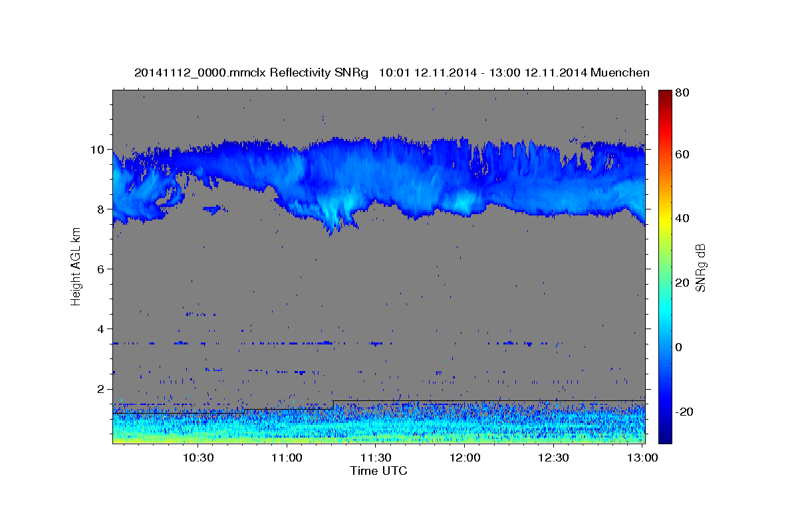Click the 10:30 time tick label
Screen dimensions: 798x532
(198, 458)
